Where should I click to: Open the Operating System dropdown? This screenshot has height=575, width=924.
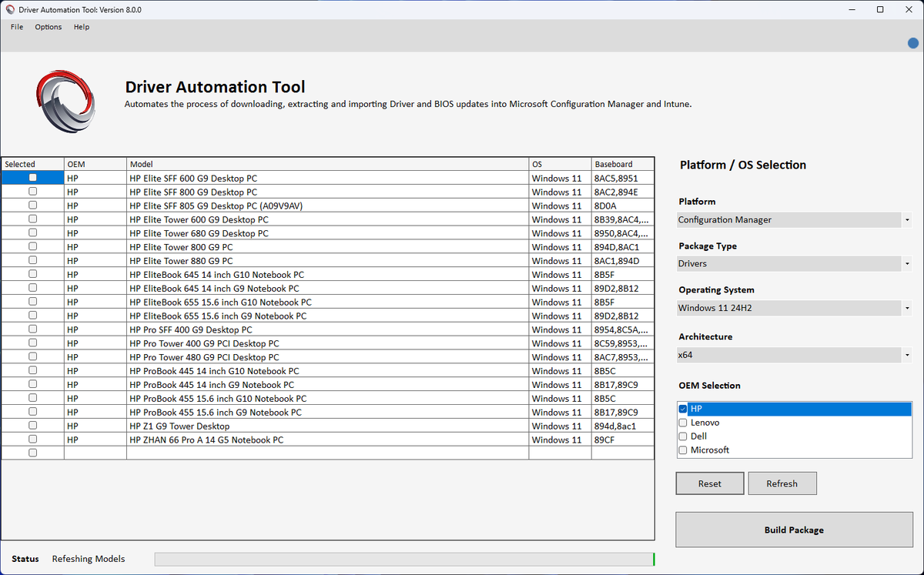794,308
